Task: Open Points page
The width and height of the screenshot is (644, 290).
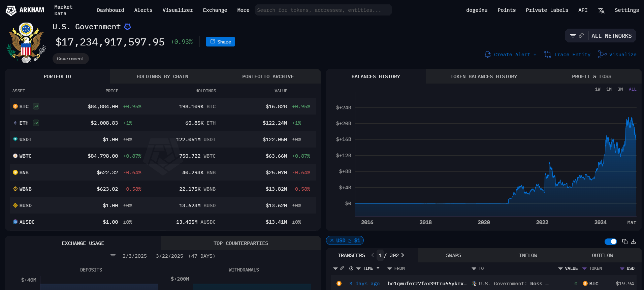Action: [507, 10]
